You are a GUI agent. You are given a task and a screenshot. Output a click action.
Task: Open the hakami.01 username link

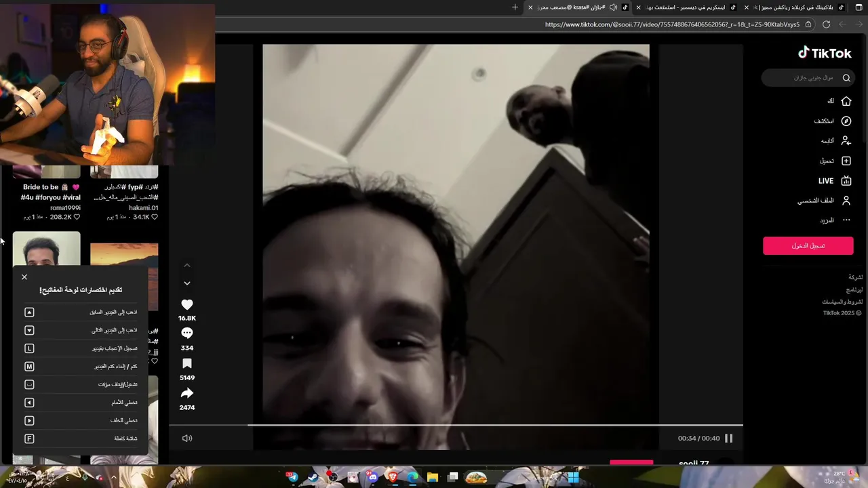pos(143,208)
